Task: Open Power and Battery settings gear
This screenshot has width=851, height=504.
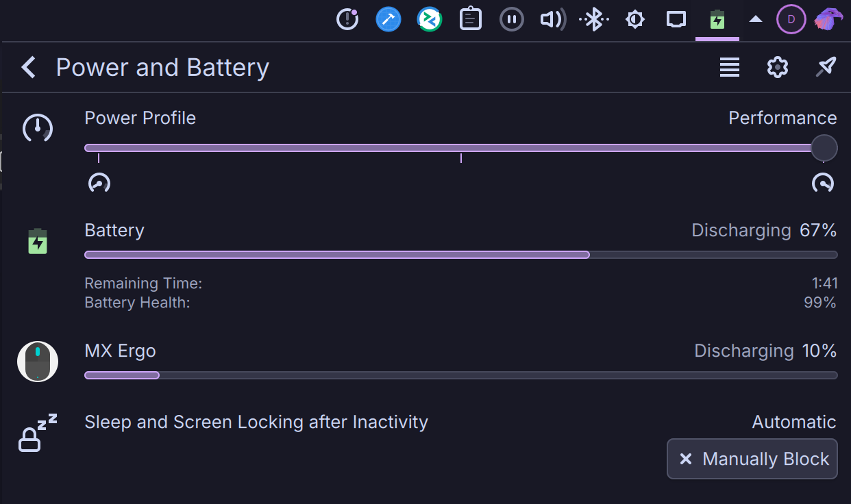Action: point(777,67)
